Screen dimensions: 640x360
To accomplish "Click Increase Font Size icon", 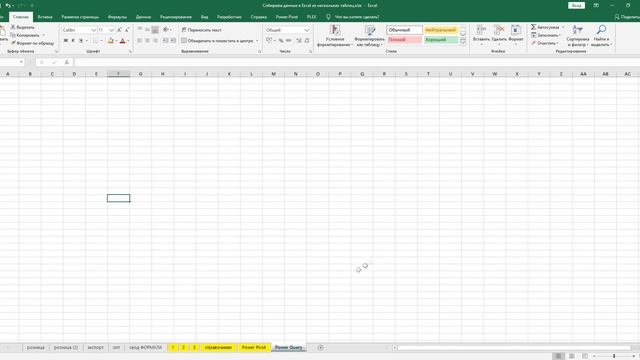I will (x=120, y=30).
